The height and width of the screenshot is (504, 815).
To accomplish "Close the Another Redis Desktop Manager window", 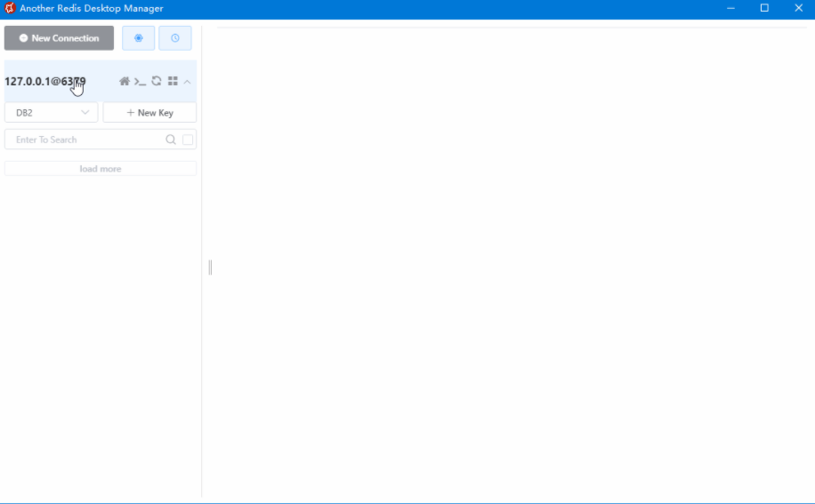I will click(799, 8).
